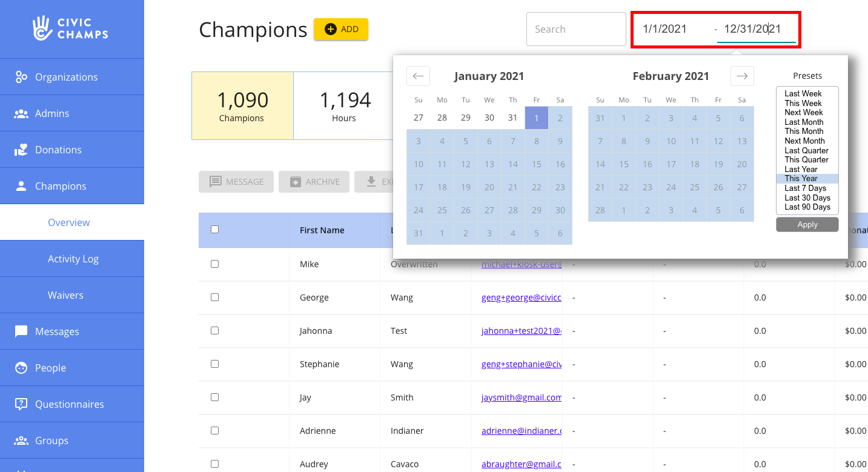Expand the Champions sidebar section
868x472 pixels.
coord(61,186)
